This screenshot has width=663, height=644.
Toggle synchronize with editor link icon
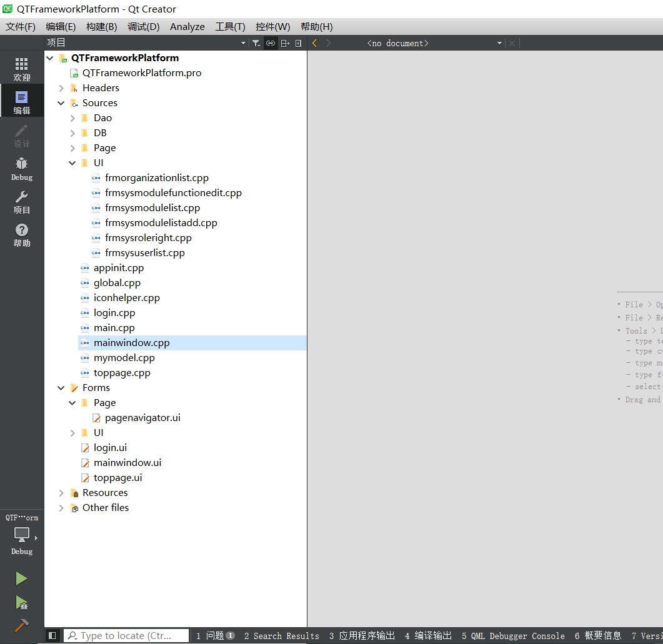pos(271,43)
